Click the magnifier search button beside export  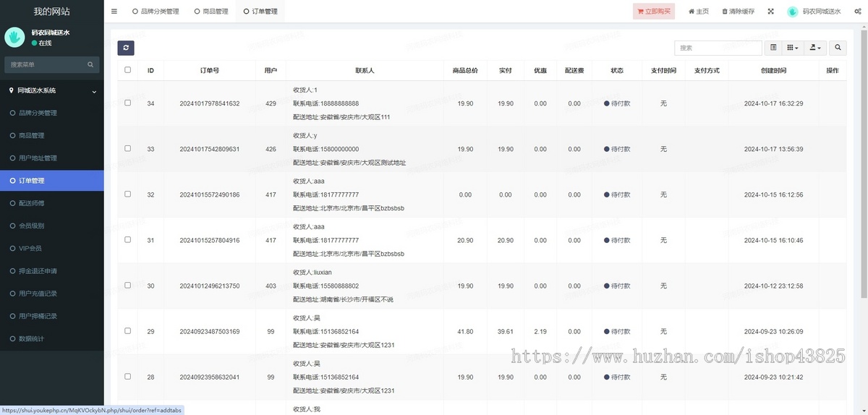click(x=838, y=48)
